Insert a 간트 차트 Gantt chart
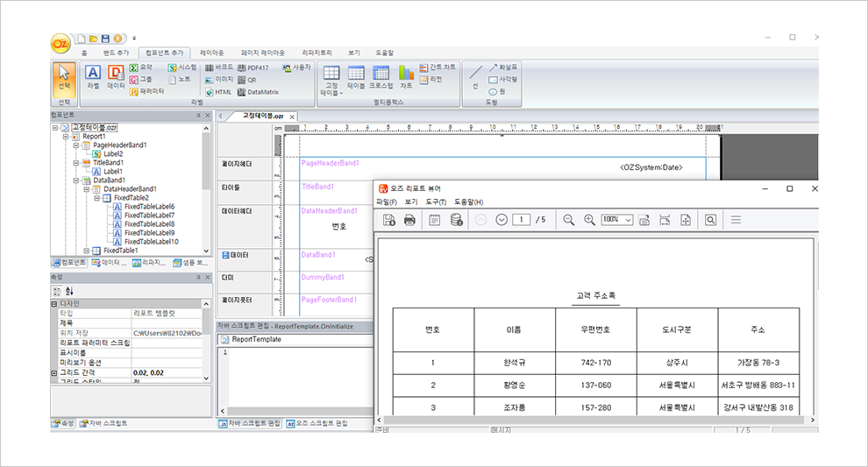The width and height of the screenshot is (868, 467). [438, 67]
